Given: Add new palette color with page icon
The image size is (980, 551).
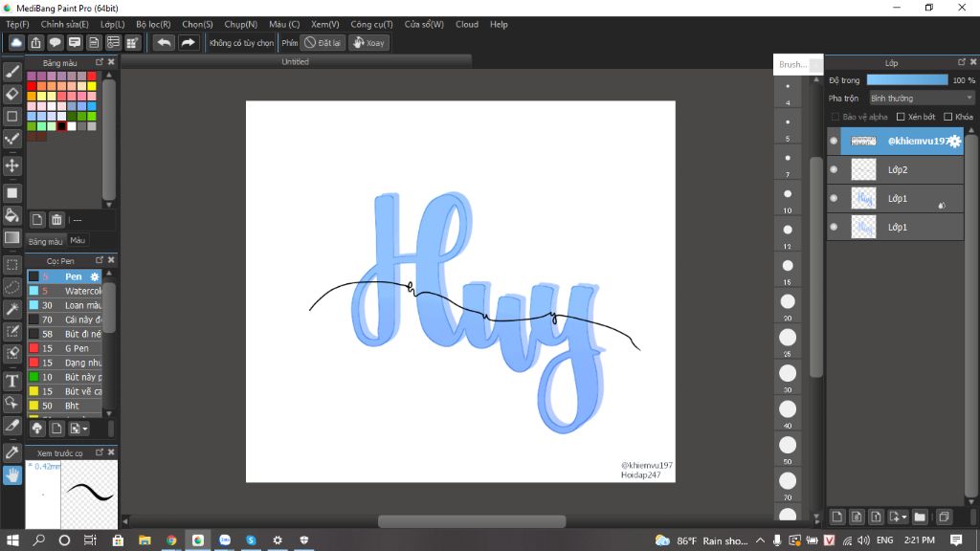Looking at the screenshot, I should coord(37,219).
